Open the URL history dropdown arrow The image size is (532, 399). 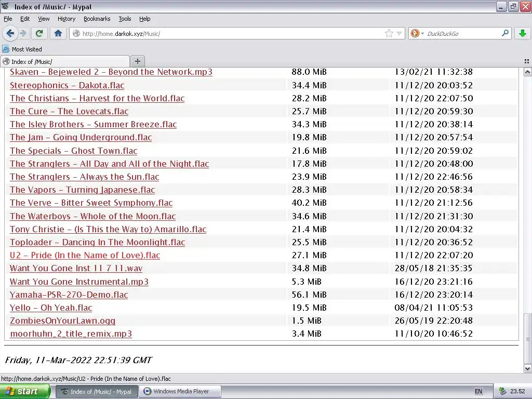pos(400,33)
